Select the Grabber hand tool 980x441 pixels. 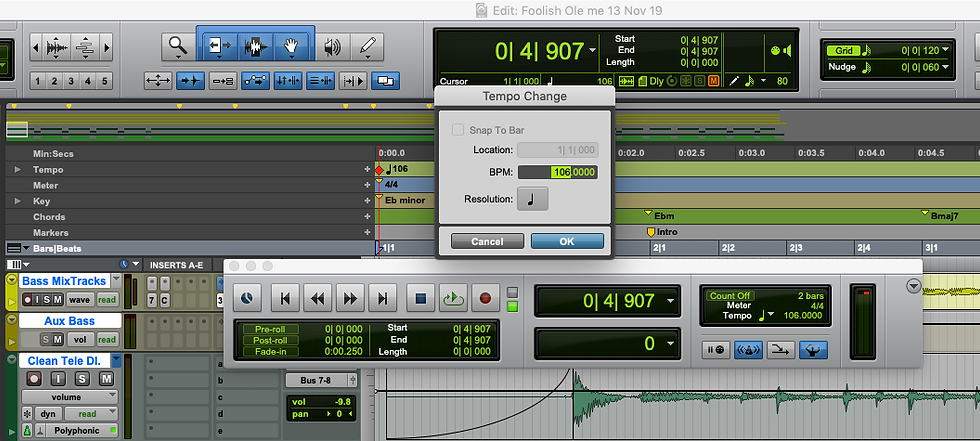tap(291, 46)
